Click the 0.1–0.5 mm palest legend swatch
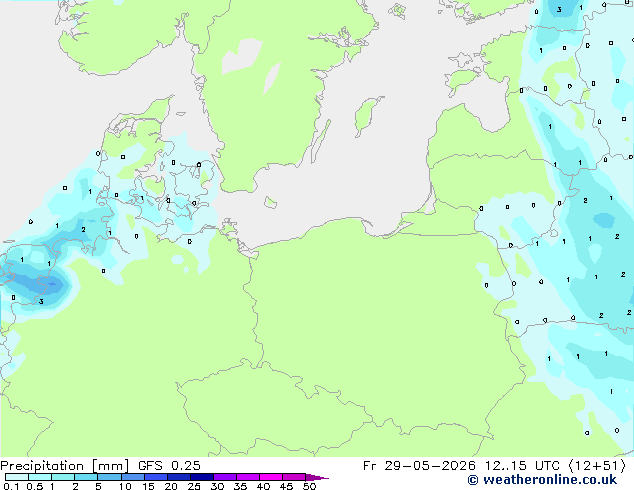This screenshot has width=634, height=490. (x=17, y=477)
